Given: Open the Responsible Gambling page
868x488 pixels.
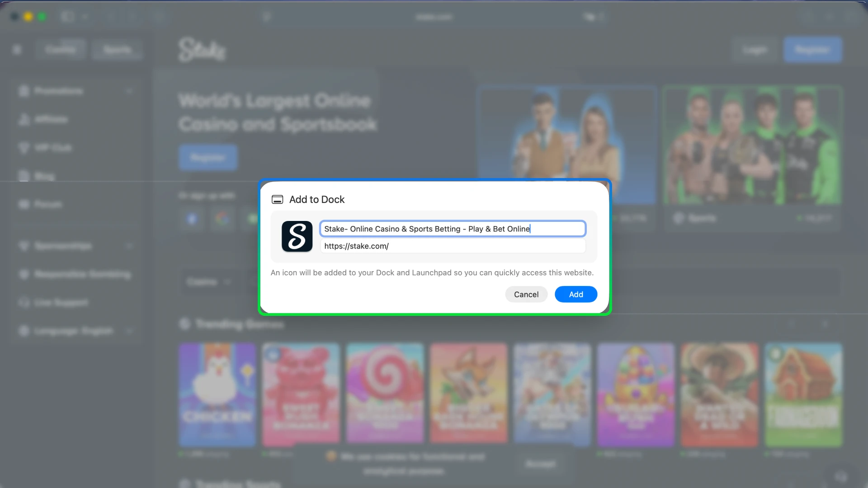Looking at the screenshot, I should point(24,274).
